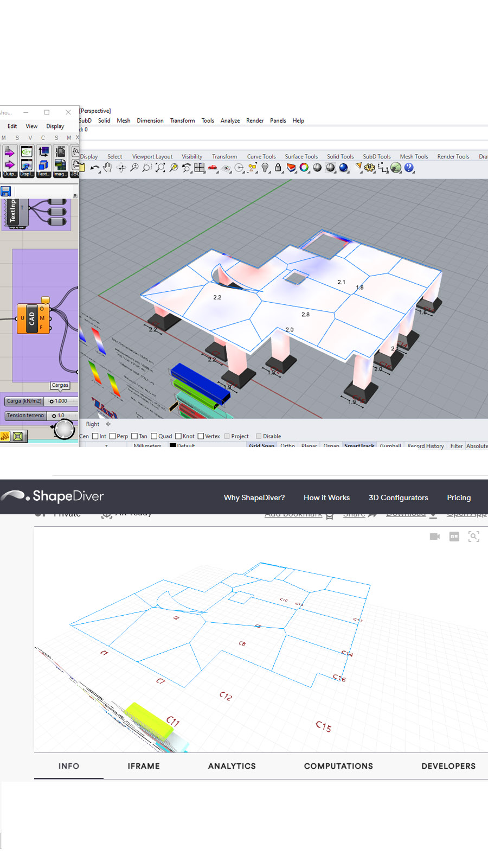488x868 pixels.
Task: Select the Rotate View tool
Action: coord(121,168)
